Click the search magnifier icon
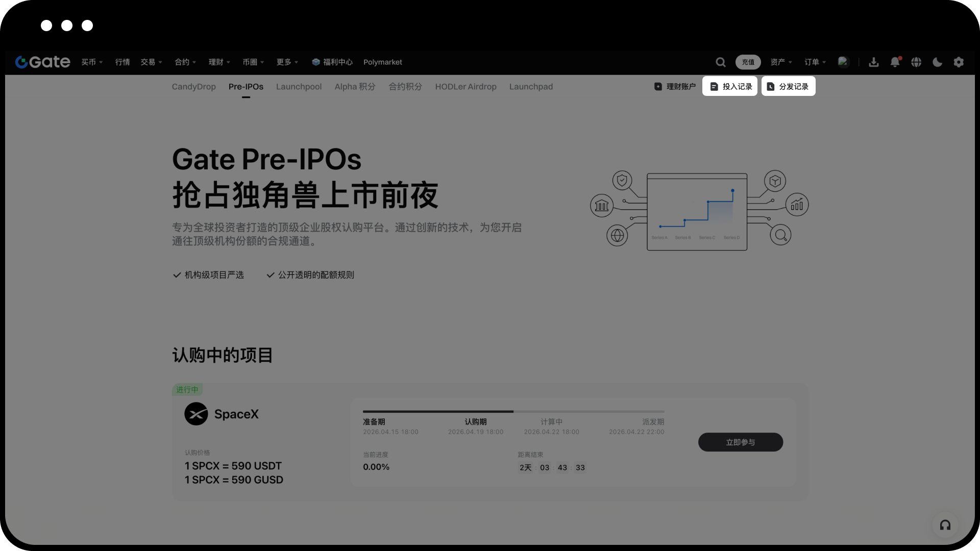The image size is (980, 551). tap(720, 62)
